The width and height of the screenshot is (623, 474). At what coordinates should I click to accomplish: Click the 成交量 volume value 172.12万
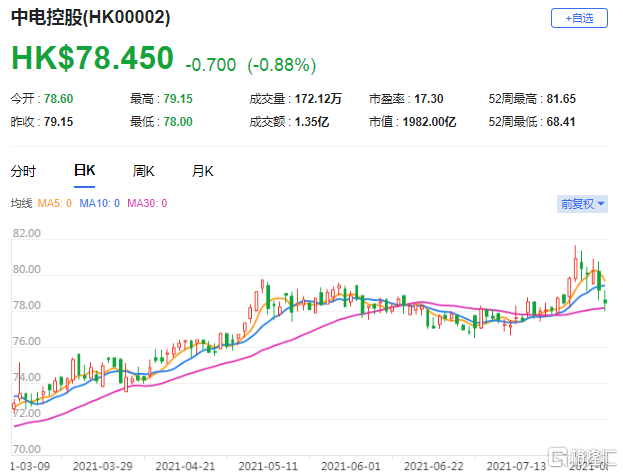(319, 99)
